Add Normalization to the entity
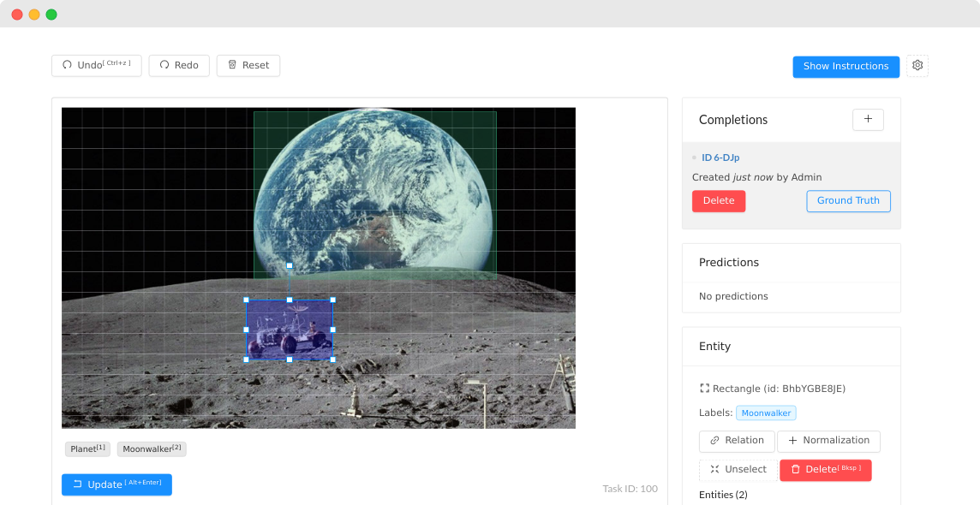The height and width of the screenshot is (505, 980). pos(828,441)
